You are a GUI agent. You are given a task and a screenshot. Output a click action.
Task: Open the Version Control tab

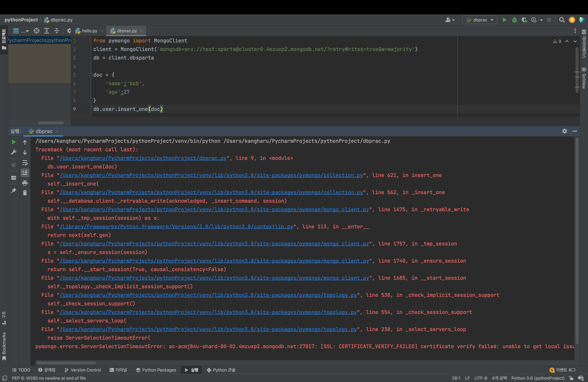pyautogui.click(x=83, y=370)
